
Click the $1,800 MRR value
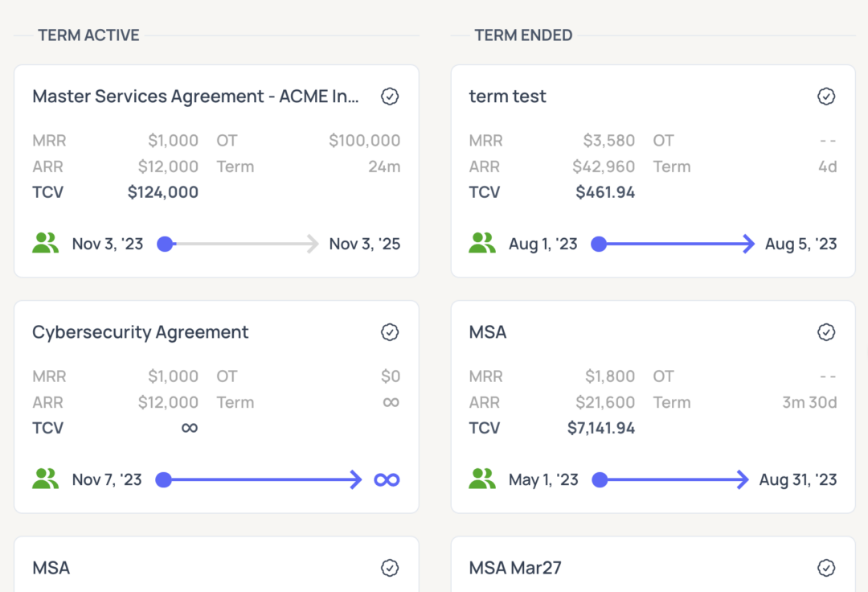pyautogui.click(x=610, y=376)
